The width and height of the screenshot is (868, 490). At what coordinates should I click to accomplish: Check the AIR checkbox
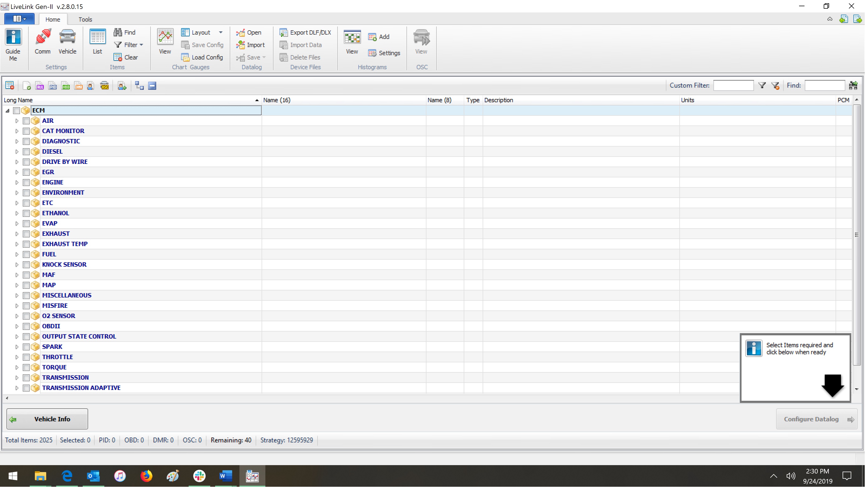[26, 121]
